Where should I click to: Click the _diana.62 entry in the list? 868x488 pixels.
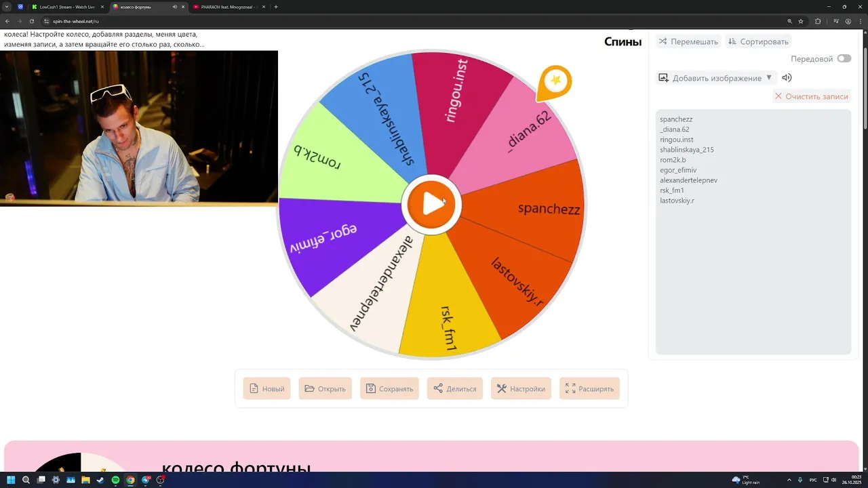pos(675,129)
